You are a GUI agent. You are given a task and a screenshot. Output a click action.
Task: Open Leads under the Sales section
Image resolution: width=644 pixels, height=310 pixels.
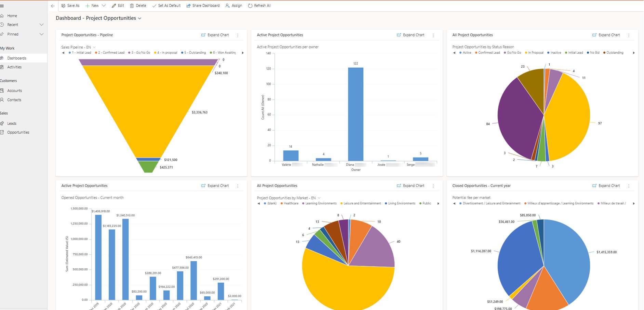pyautogui.click(x=12, y=123)
